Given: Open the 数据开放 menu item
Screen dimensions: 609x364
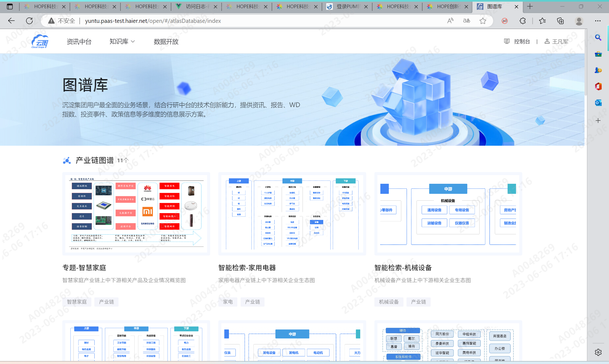Looking at the screenshot, I should [166, 42].
